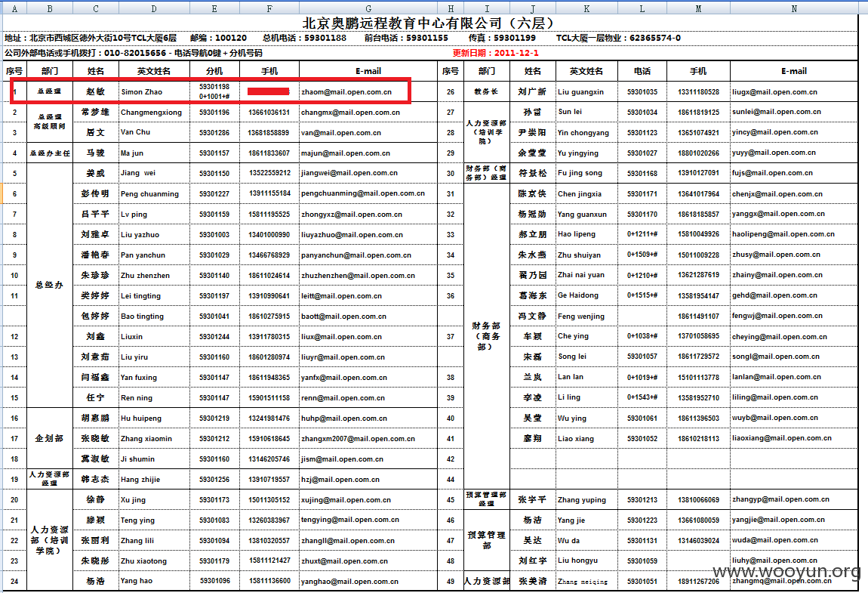Select the cell Hu huipeng
868x593 pixels.
(x=141, y=418)
